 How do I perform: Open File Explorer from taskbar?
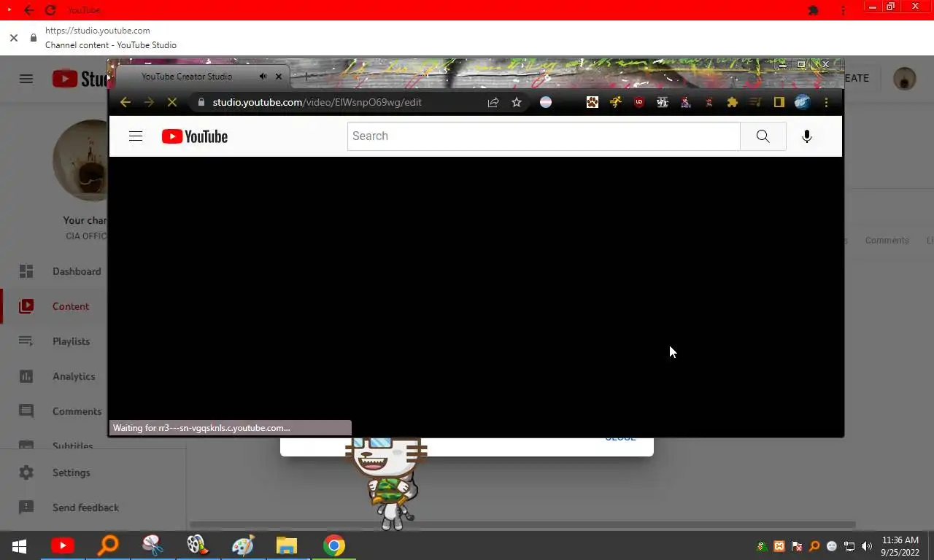(x=287, y=545)
